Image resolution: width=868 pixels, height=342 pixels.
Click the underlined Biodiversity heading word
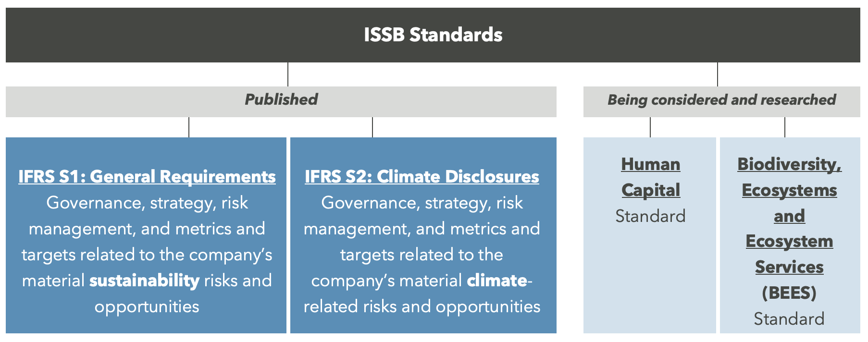789,164
